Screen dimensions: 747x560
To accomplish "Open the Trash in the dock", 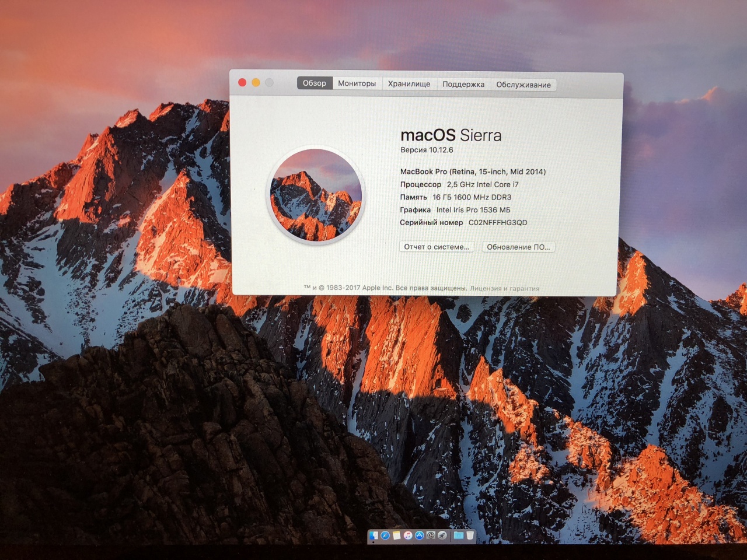I will 470,535.
